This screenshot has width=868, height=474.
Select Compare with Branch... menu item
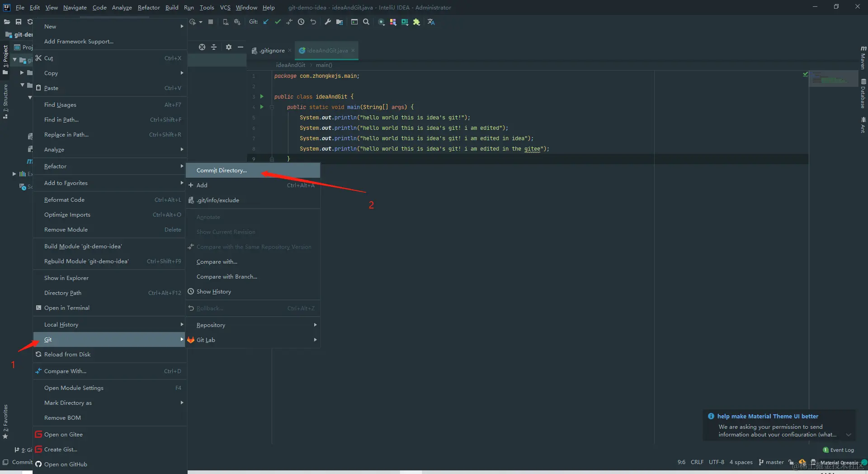point(253,277)
